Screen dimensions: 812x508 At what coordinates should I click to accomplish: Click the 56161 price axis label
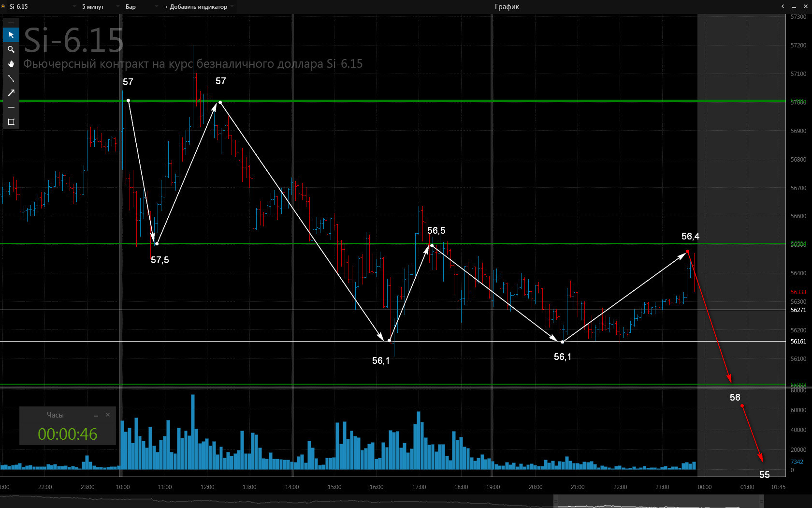pyautogui.click(x=798, y=342)
